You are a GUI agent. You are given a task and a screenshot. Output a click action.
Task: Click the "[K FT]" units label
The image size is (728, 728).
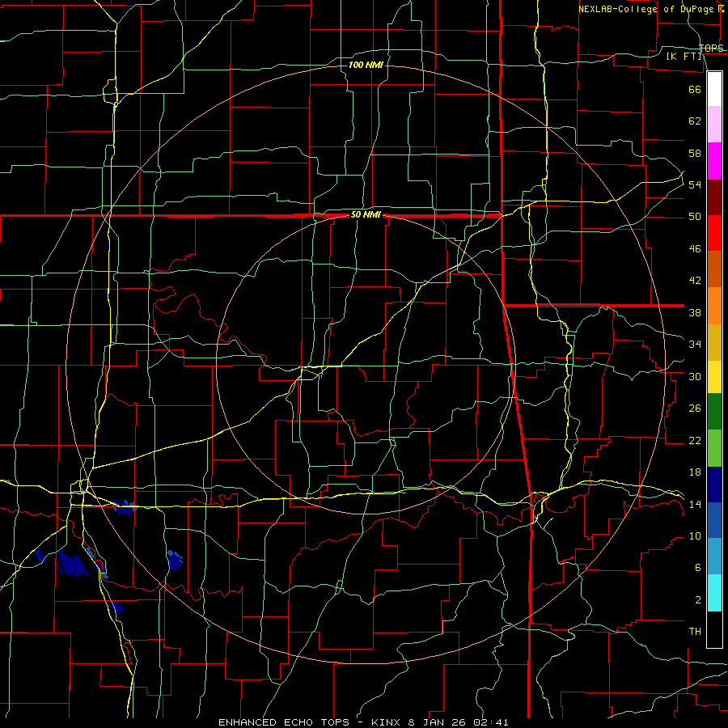click(684, 56)
